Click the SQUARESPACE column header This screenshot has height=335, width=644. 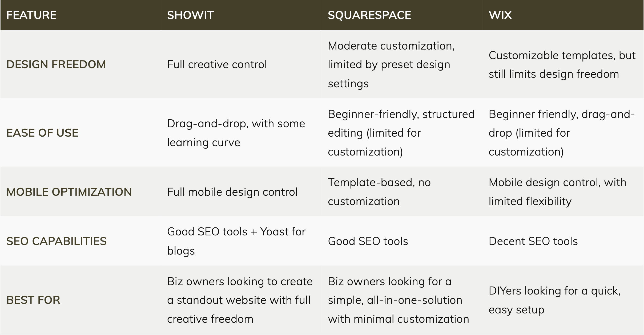click(369, 15)
